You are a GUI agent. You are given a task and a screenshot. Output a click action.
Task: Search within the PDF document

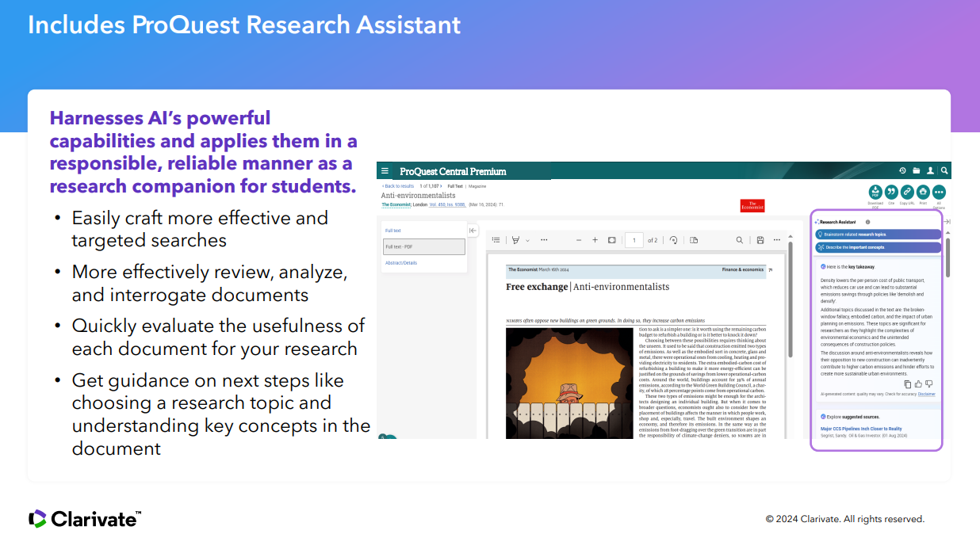point(740,240)
